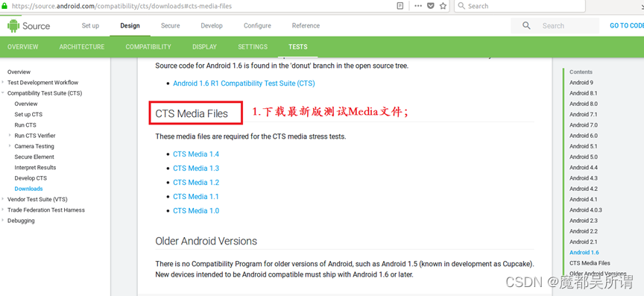
Task: Download CTS Media 1.1
Action: (x=196, y=197)
